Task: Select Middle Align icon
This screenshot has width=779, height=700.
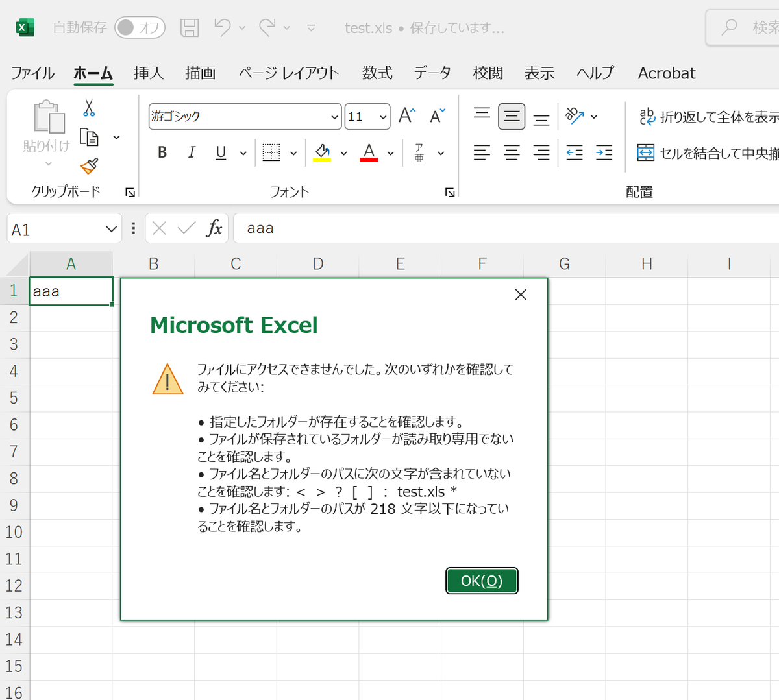Action: pos(512,117)
